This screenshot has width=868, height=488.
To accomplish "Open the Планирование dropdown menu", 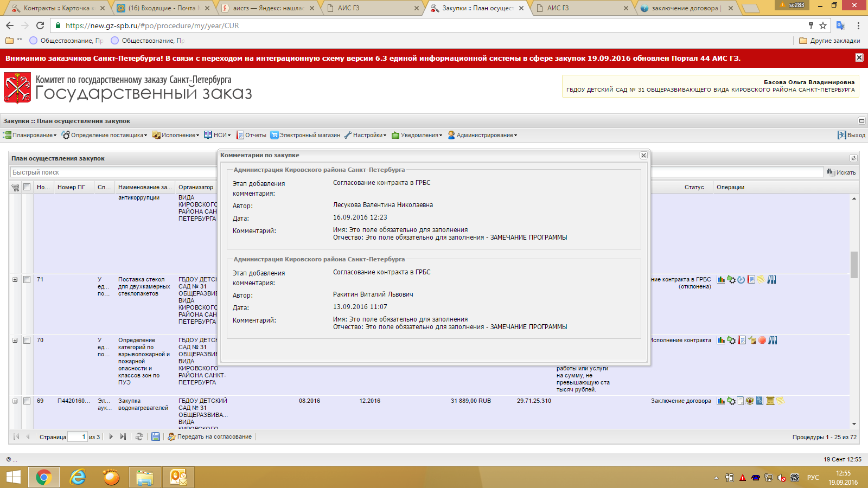I will 30,135.
